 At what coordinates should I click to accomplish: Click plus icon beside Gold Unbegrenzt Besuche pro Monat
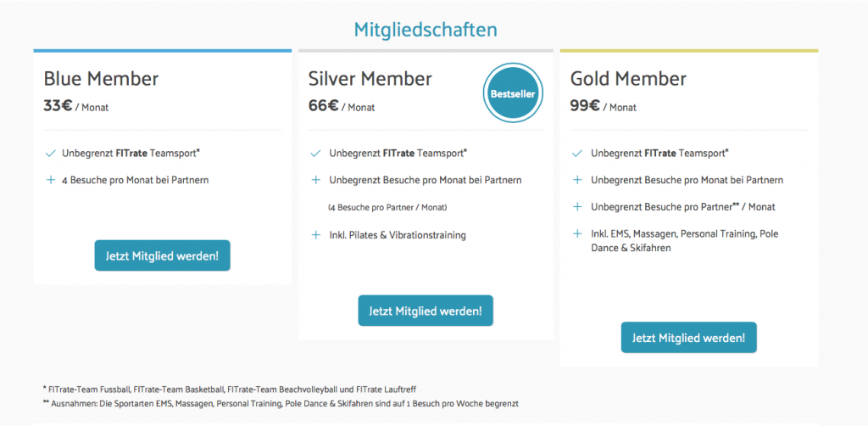pyautogui.click(x=577, y=180)
